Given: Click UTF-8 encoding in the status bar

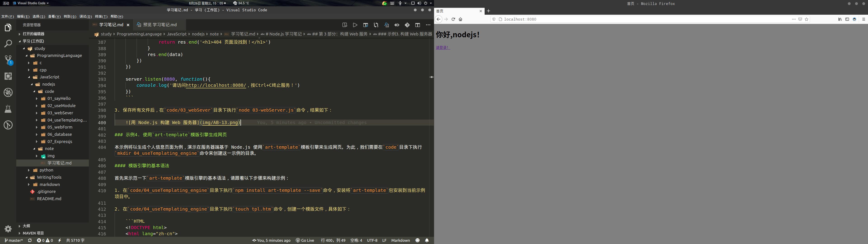Looking at the screenshot, I should 372,240.
